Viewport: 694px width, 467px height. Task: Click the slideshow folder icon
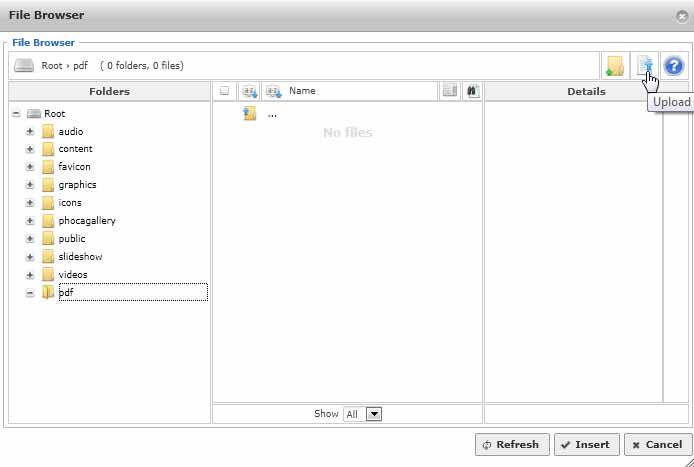[x=48, y=257]
